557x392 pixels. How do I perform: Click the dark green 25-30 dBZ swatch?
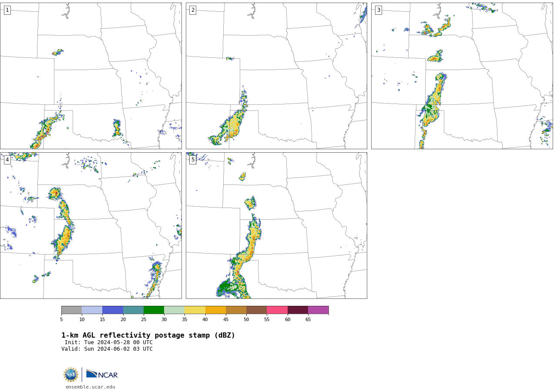[x=154, y=310]
